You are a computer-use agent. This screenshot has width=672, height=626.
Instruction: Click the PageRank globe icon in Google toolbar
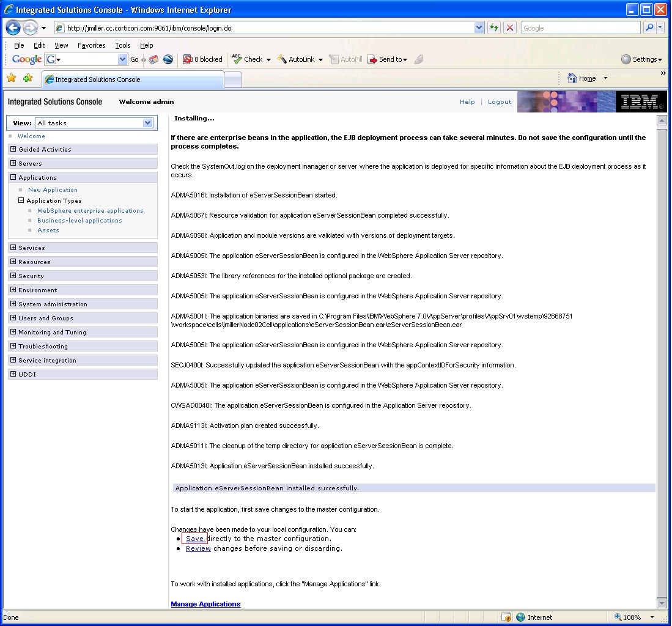(x=168, y=59)
